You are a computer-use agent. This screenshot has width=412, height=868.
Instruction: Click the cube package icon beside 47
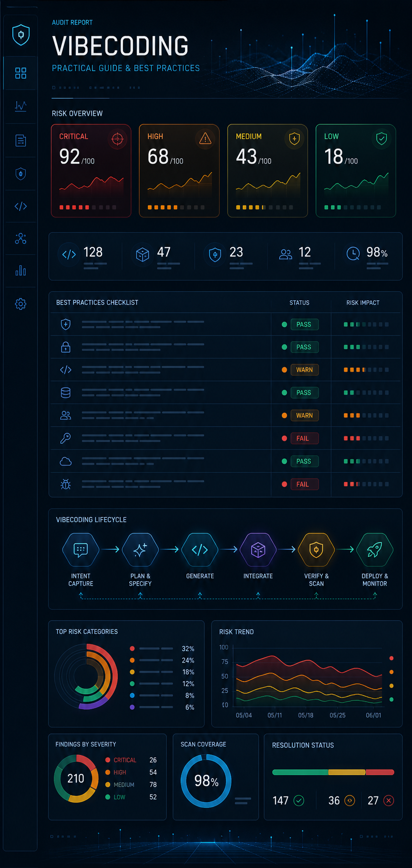[x=143, y=255]
